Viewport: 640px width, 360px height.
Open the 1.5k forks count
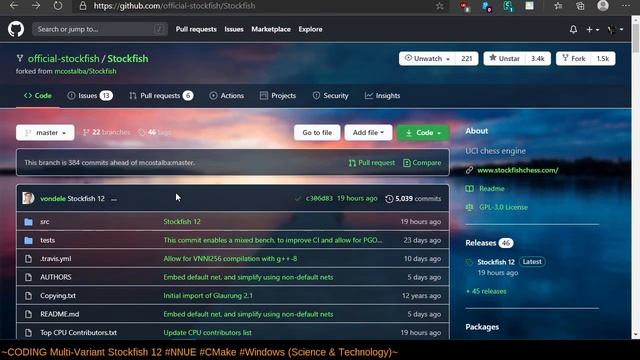tap(603, 59)
